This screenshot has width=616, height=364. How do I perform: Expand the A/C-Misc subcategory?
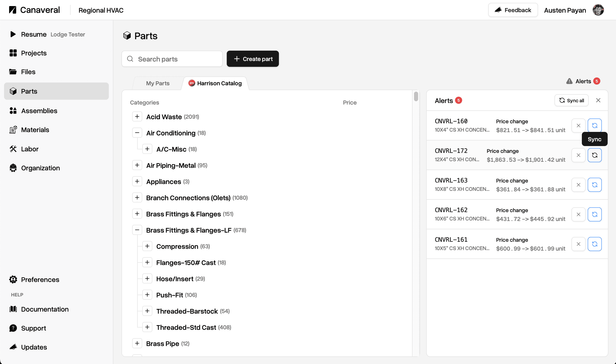(147, 149)
